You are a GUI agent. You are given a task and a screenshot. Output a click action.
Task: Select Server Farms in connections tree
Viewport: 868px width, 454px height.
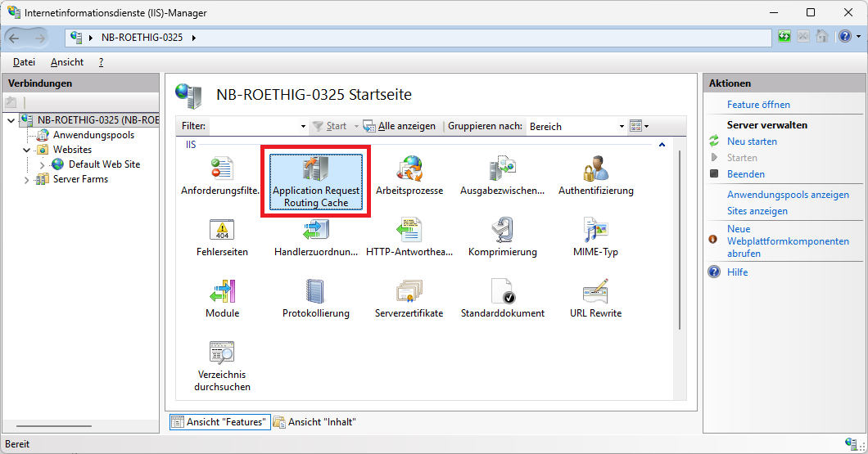click(x=80, y=179)
